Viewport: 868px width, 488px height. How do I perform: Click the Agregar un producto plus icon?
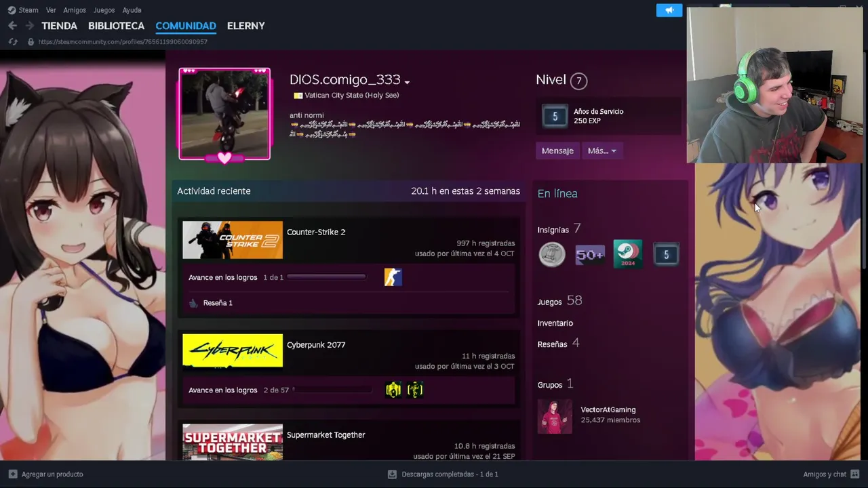12,474
